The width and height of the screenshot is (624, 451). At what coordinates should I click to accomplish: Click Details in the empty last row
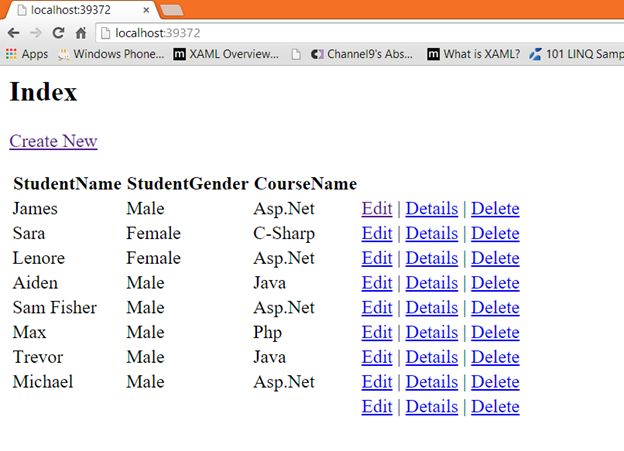coord(432,406)
